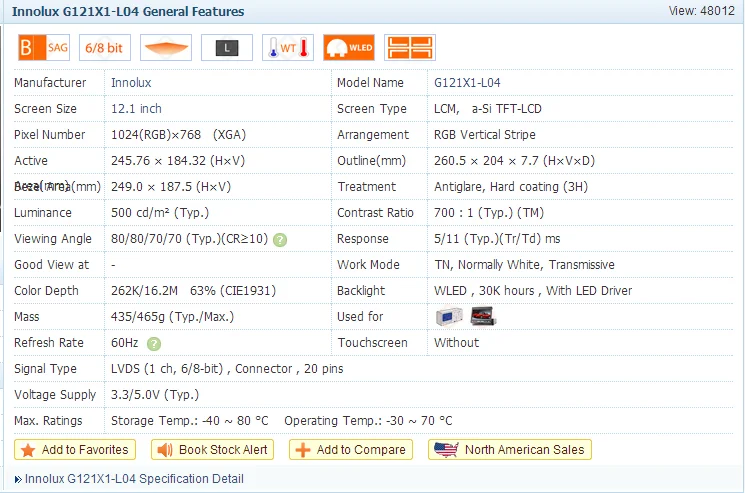
Task: Click the orange flat-panel shape badge icon
Action: 166,47
